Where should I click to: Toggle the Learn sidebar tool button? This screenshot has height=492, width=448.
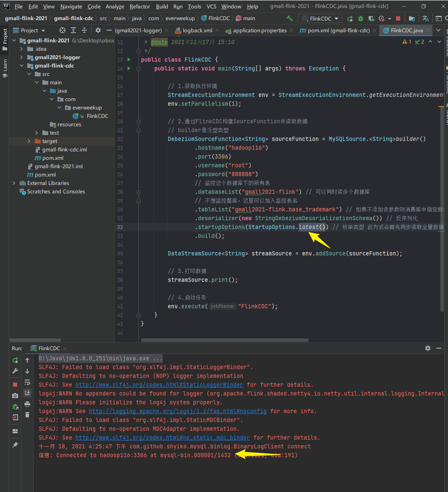pos(5,68)
